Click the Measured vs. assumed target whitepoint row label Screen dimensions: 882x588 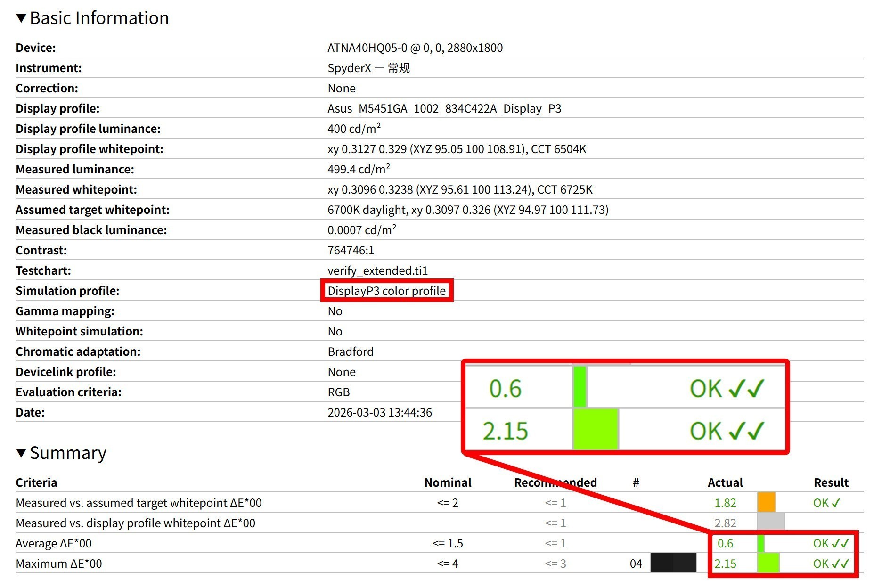click(x=139, y=503)
